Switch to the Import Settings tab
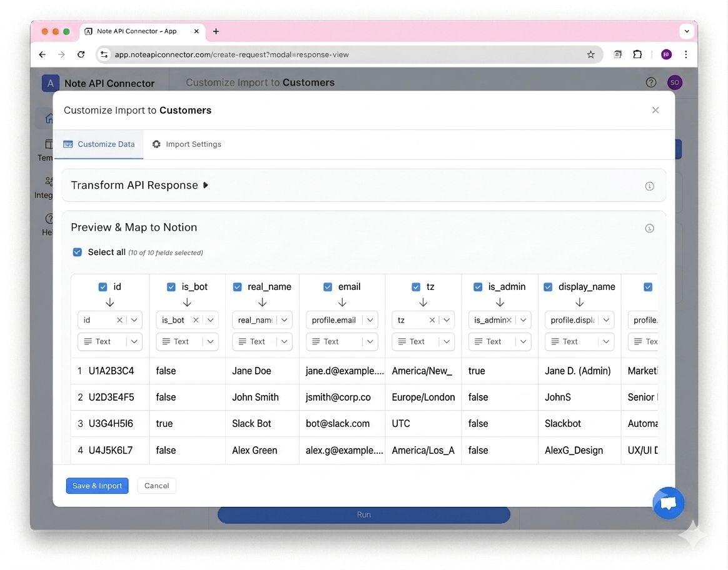 coord(186,144)
